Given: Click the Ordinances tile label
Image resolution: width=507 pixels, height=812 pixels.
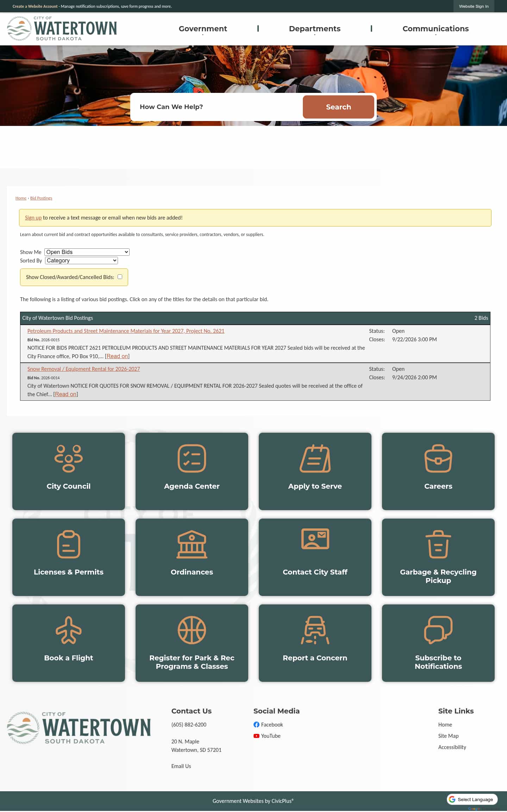Looking at the screenshot, I should pyautogui.click(x=192, y=572).
